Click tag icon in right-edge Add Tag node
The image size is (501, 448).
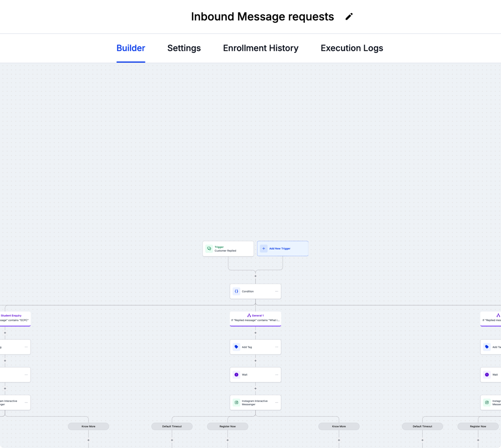[487, 347]
